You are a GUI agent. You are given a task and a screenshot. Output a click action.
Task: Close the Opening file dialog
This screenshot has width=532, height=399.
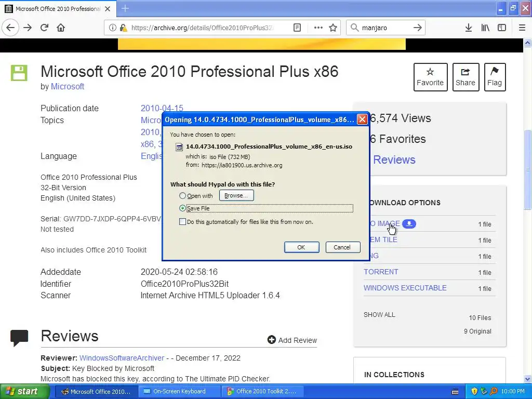tap(362, 119)
